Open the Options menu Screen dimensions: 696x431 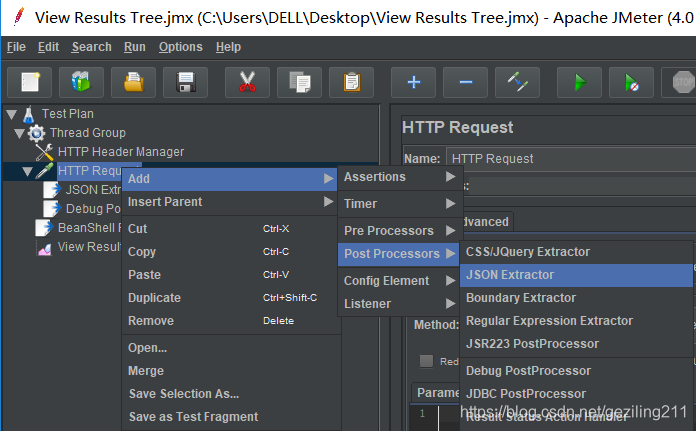click(x=181, y=47)
